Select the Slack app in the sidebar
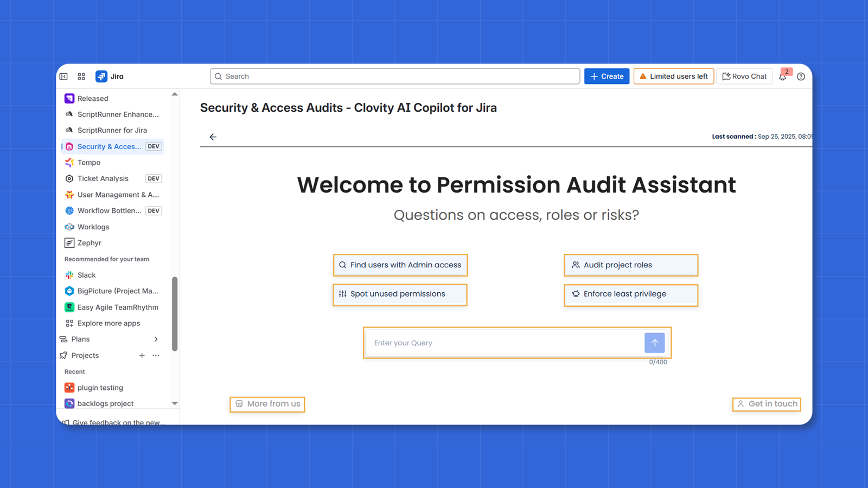The width and height of the screenshot is (868, 488). (87, 275)
